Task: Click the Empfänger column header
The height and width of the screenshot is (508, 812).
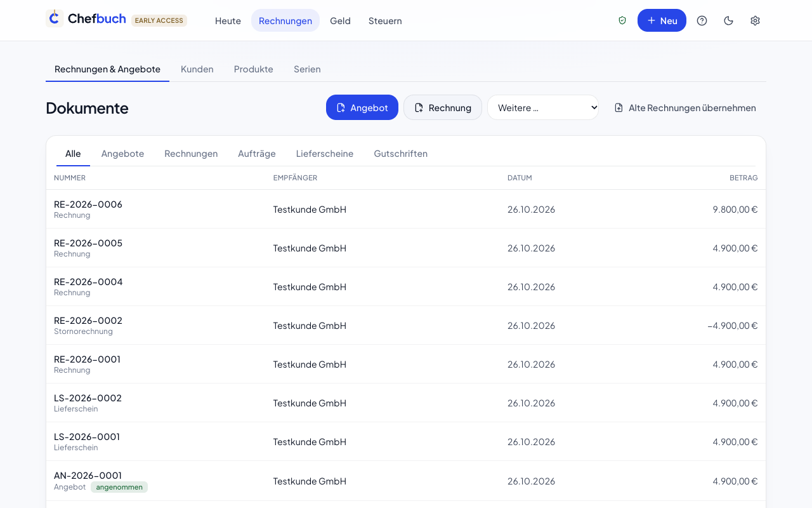Action: point(295,178)
